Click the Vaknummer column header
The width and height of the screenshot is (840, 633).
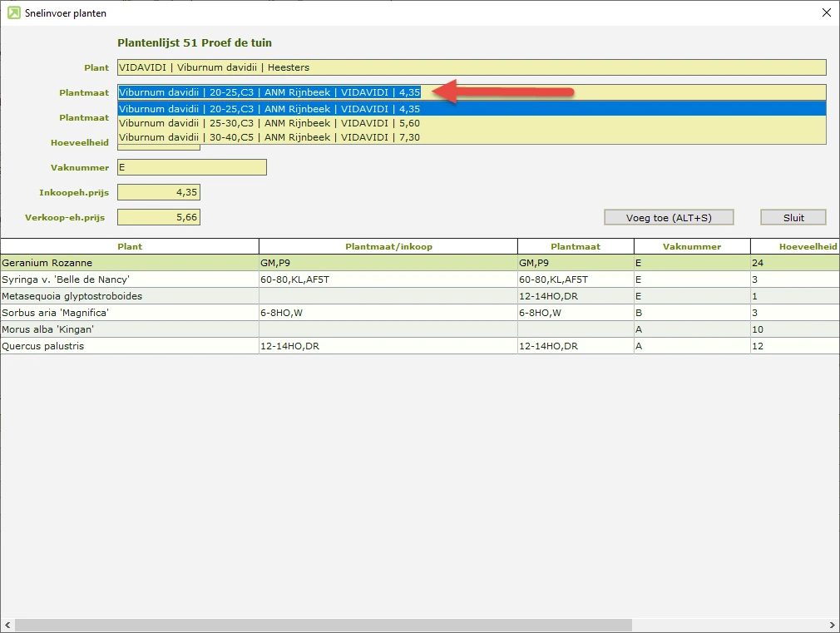click(x=692, y=246)
